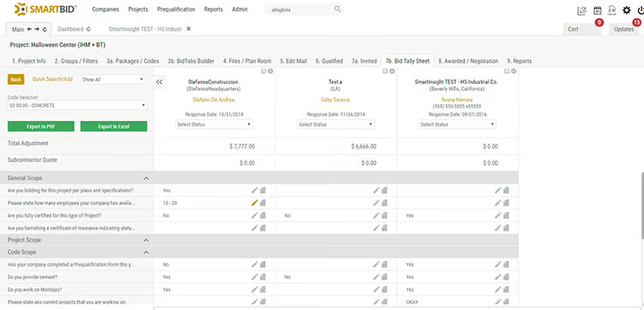This screenshot has height=310, width=644.
Task: Open notes icon for Test a employees row
Action: point(385,203)
